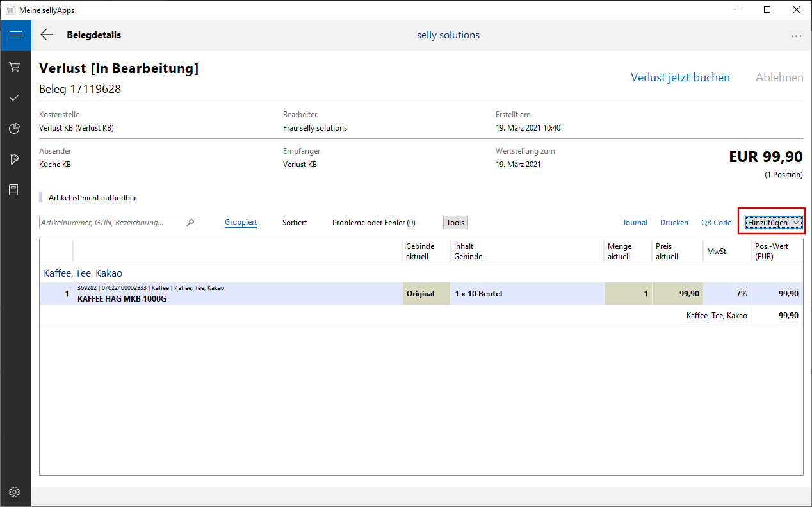812x507 pixels.
Task: Expand the Hinzufügen dropdown
Action: [773, 222]
